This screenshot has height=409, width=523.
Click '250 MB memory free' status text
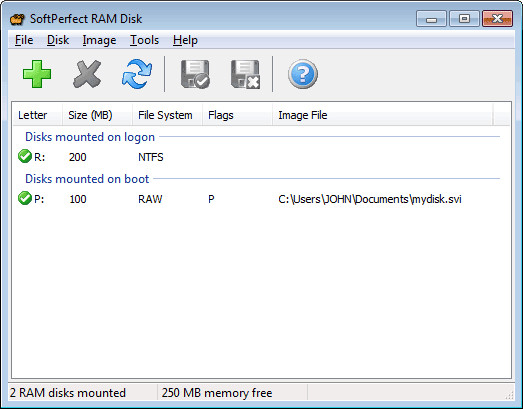click(217, 393)
